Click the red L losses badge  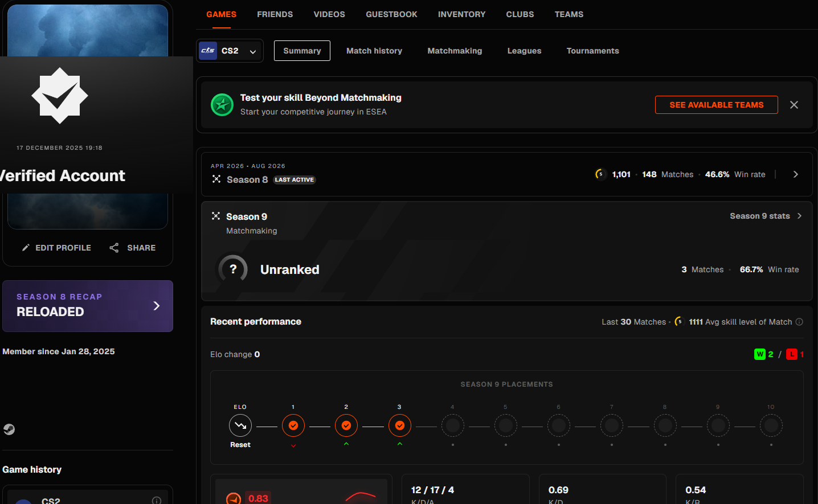[792, 354]
